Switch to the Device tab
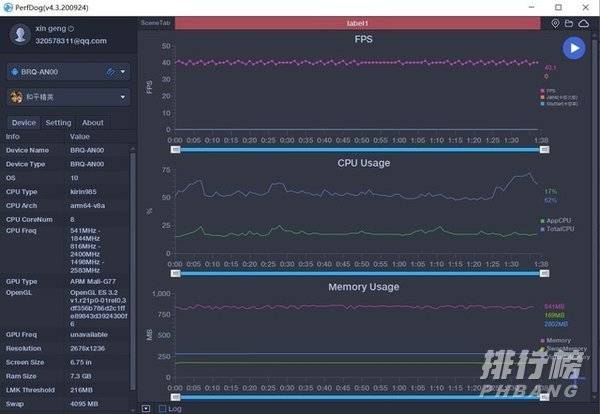This screenshot has height=414, width=600. pos(24,123)
